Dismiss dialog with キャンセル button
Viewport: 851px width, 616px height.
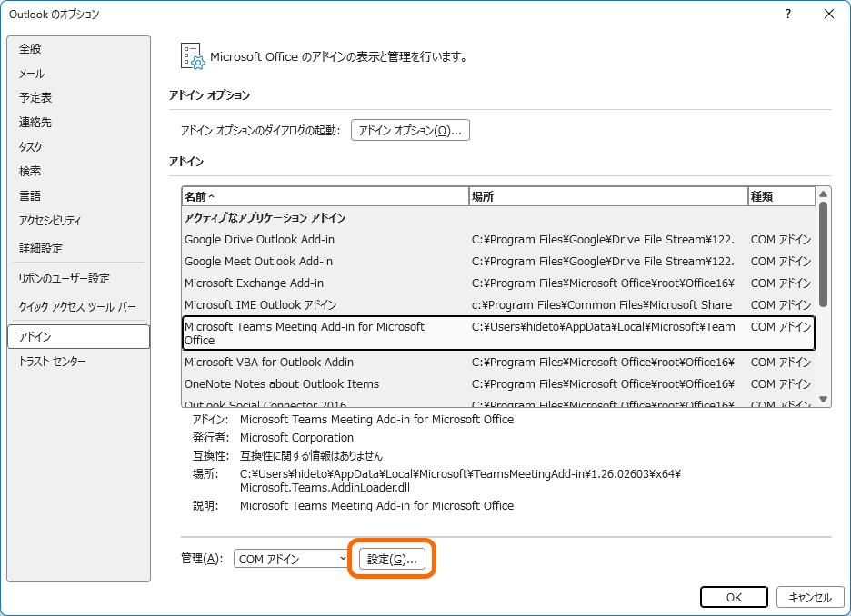(810, 597)
